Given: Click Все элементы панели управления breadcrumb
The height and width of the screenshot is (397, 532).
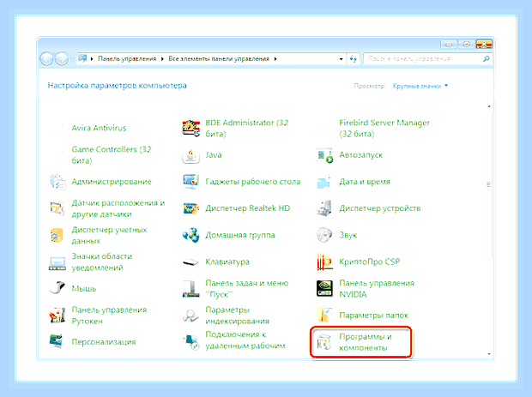Looking at the screenshot, I should click(219, 59).
